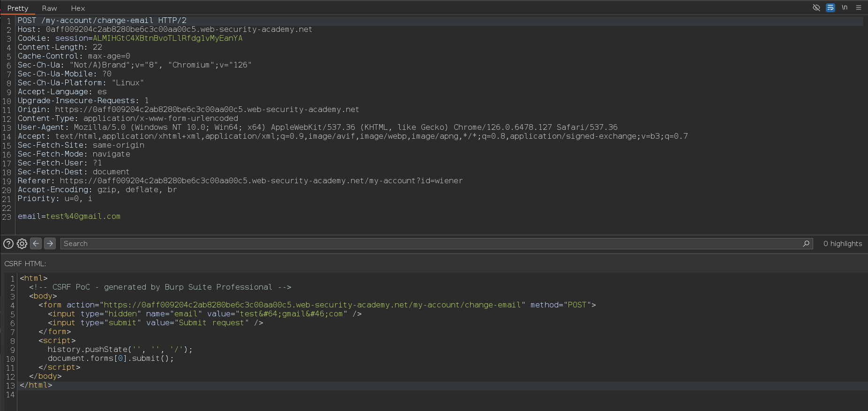
Task: Click the Sec-Fetch-User: ?1 header
Action: [x=60, y=163]
